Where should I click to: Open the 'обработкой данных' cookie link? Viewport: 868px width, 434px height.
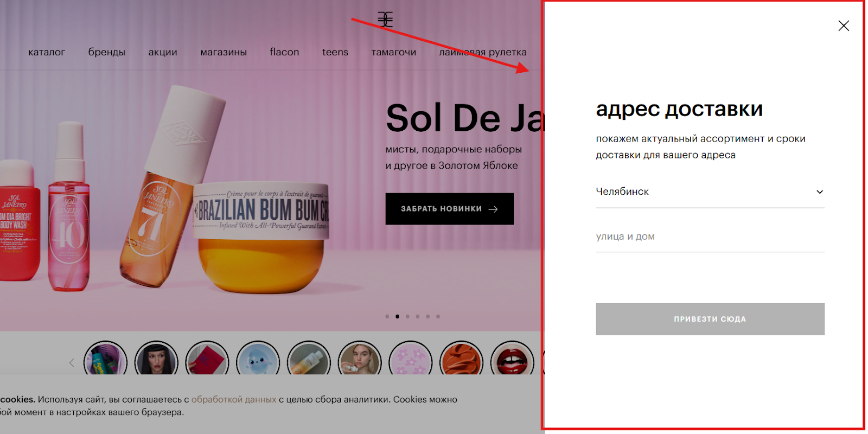[234, 399]
